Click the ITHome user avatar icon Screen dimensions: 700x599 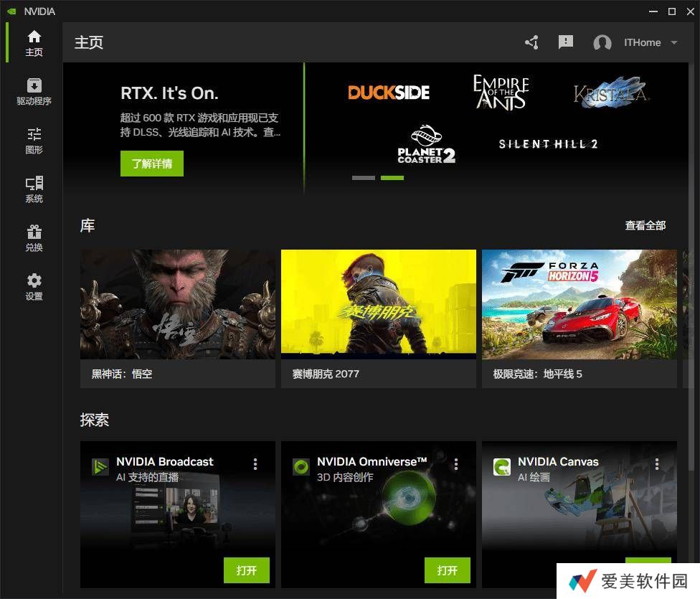click(x=602, y=43)
